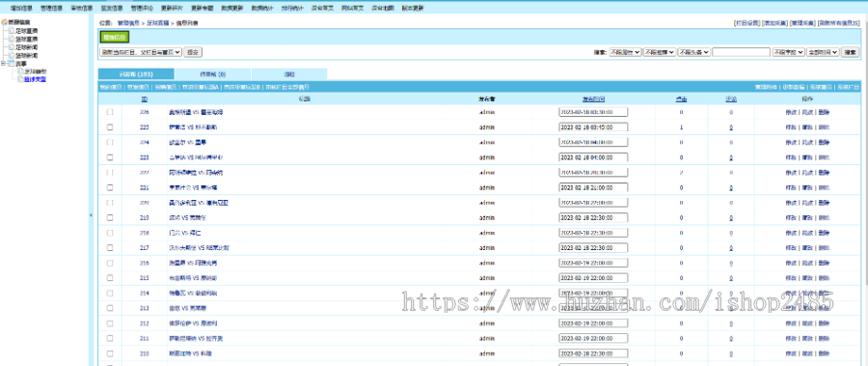The image size is (868, 366).
Task: Open the 不限推荐 search dropdown
Action: 660,52
